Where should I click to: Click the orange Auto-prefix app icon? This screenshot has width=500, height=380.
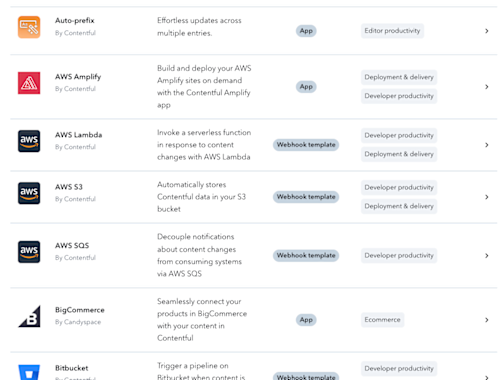(29, 27)
